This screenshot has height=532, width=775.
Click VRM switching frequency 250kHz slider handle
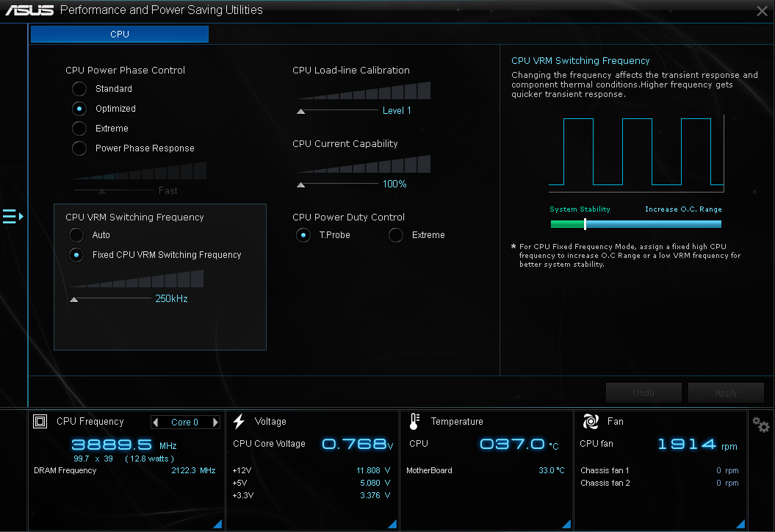73,300
